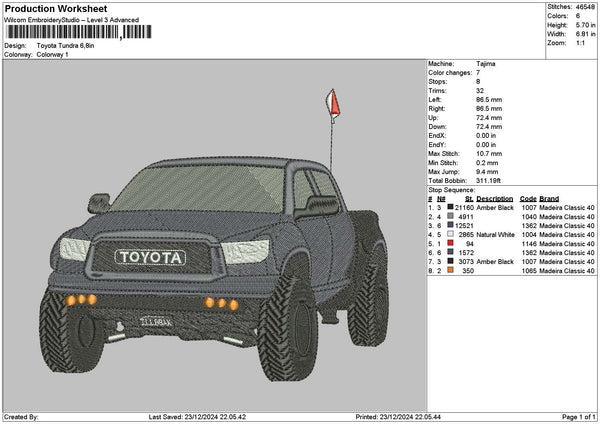
Task: Click thread code '1065'
Action: pos(529,271)
